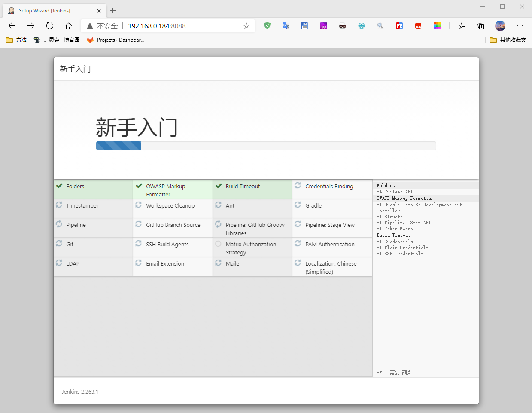Select '** Token Macro' log line

[x=395, y=229]
